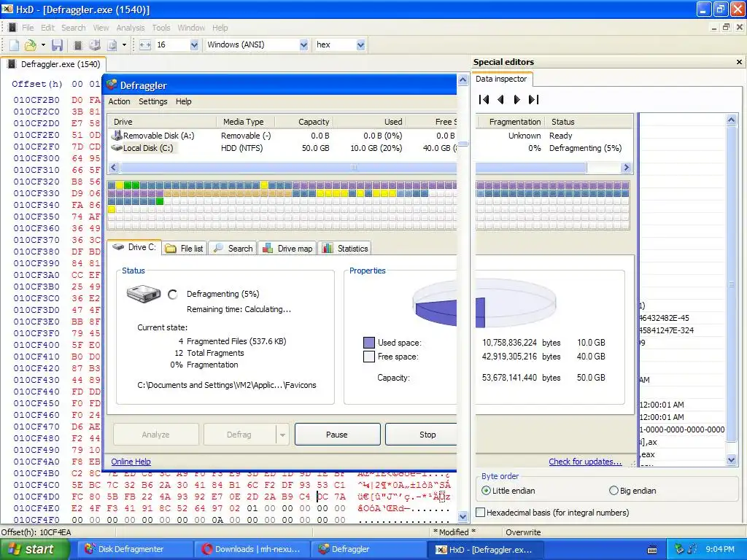This screenshot has height=560, width=747.
Task: Switch to the Statistics tab
Action: (x=345, y=249)
